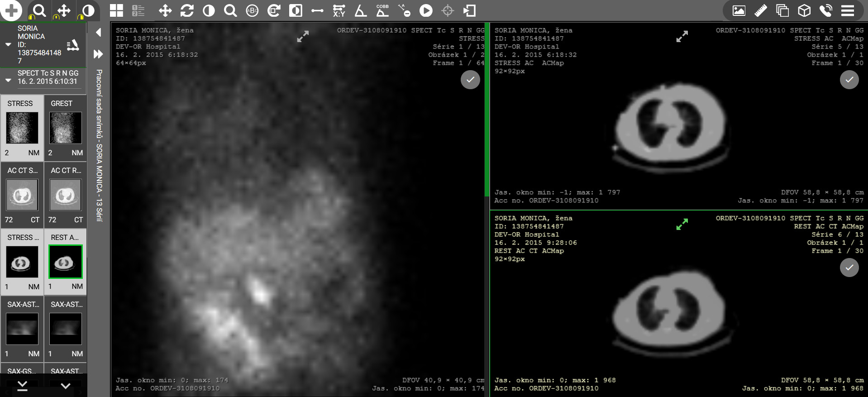Collapse the SORIA MONICA patient node

coord(8,44)
